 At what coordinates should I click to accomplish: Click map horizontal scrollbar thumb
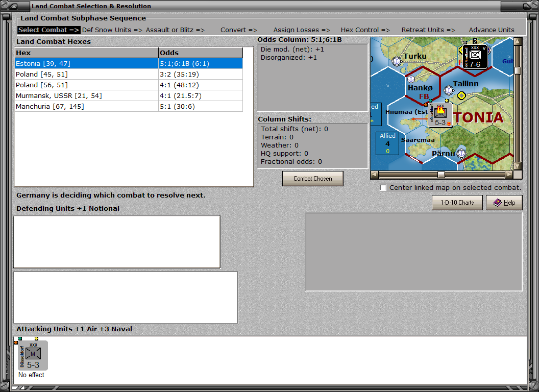(441, 175)
